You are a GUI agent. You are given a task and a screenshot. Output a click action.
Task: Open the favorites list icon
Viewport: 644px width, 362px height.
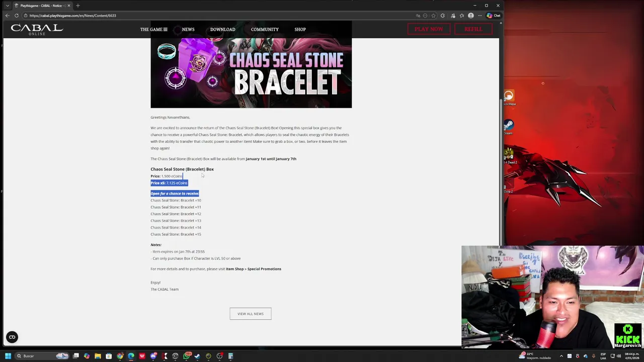462,16
